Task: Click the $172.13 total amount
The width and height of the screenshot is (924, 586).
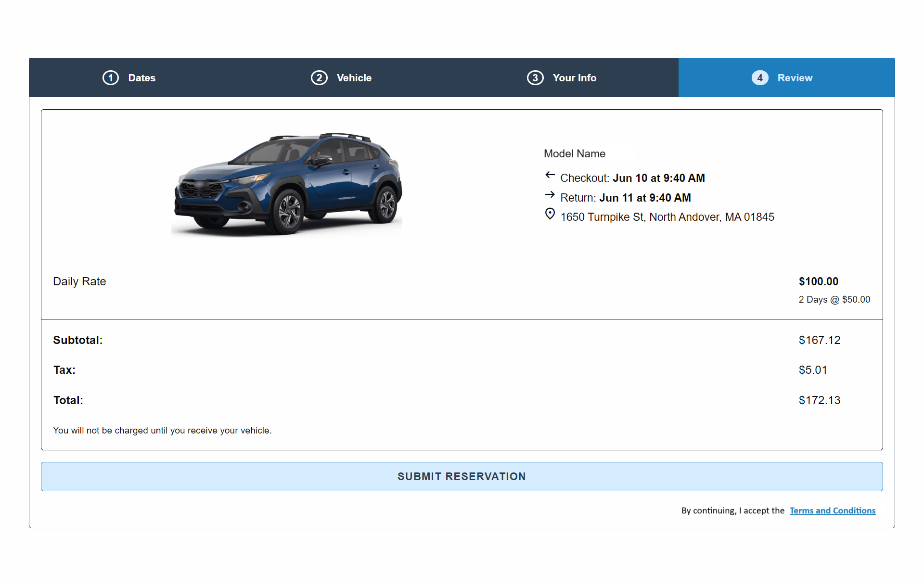Action: click(x=819, y=400)
